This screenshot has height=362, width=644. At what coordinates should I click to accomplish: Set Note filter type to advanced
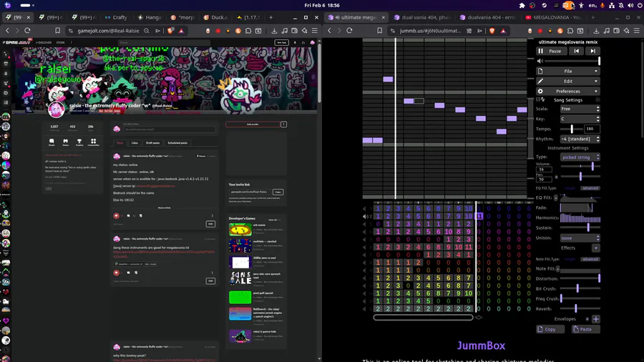click(590, 259)
